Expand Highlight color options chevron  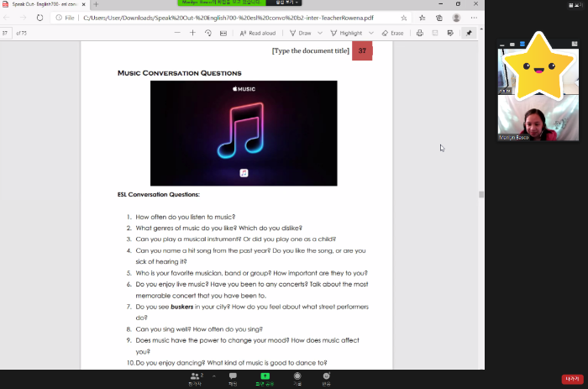pyautogui.click(x=371, y=33)
